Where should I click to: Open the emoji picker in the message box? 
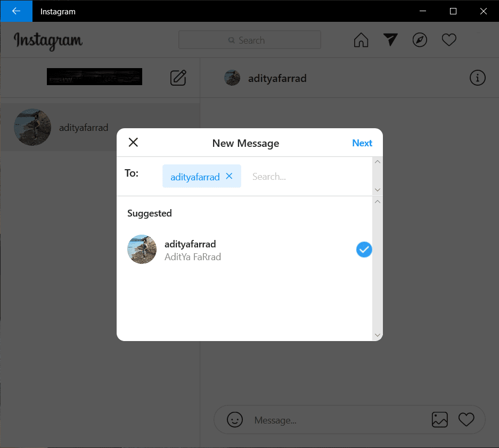tap(234, 420)
